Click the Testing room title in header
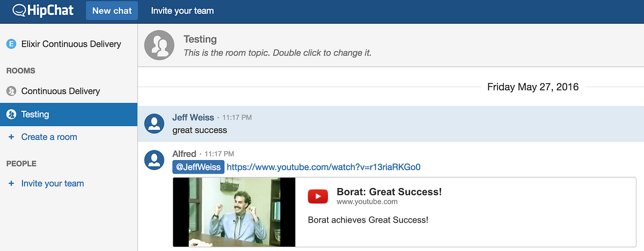This screenshot has height=251, width=644. (200, 39)
